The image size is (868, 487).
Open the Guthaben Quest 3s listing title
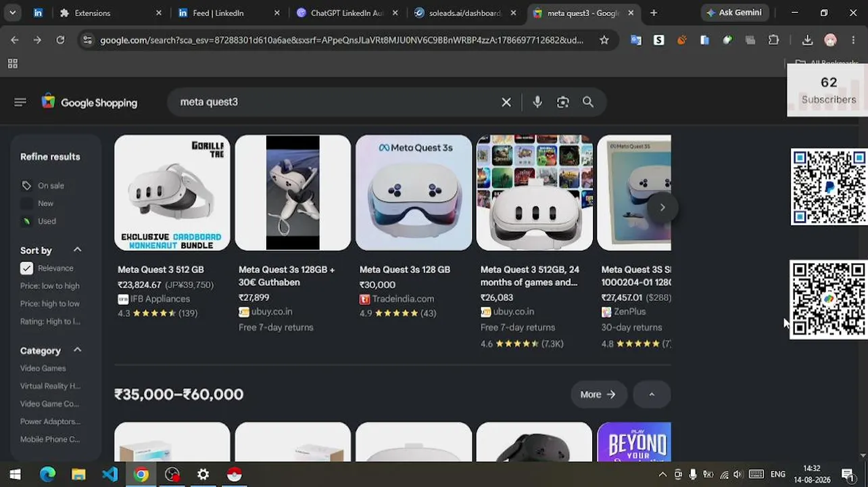(287, 276)
